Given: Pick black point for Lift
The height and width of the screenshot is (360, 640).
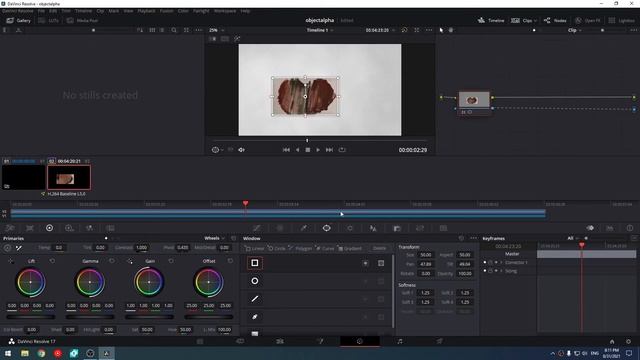Looking at the screenshot, I should 11,261.
